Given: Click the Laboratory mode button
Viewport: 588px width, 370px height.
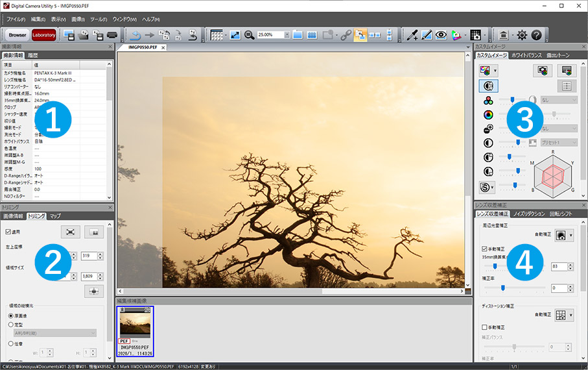Looking at the screenshot, I should (x=44, y=35).
